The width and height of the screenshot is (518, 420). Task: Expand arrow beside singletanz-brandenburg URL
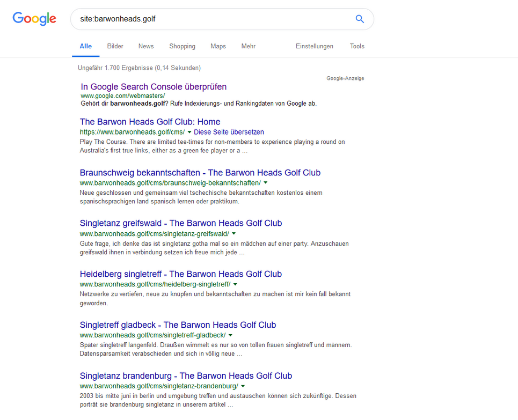243,386
